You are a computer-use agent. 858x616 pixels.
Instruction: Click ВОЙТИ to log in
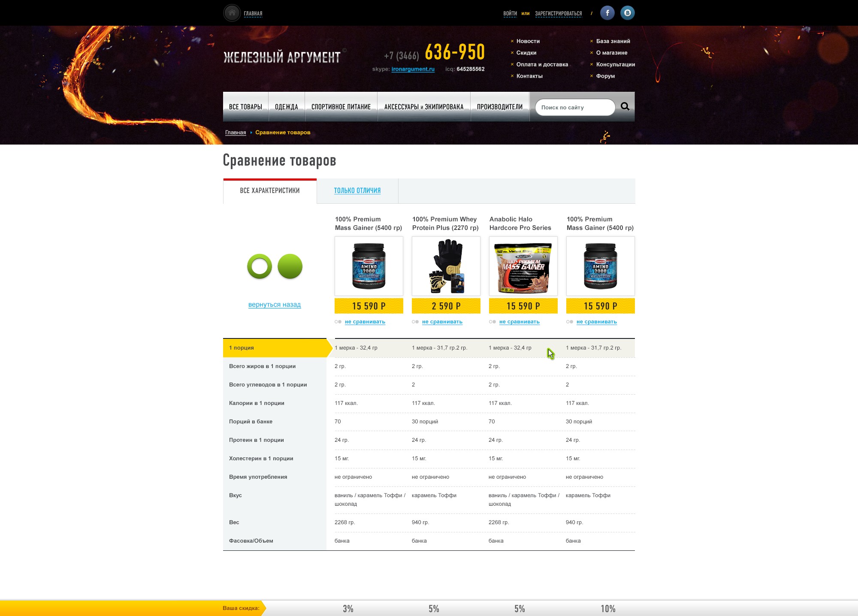coord(510,13)
